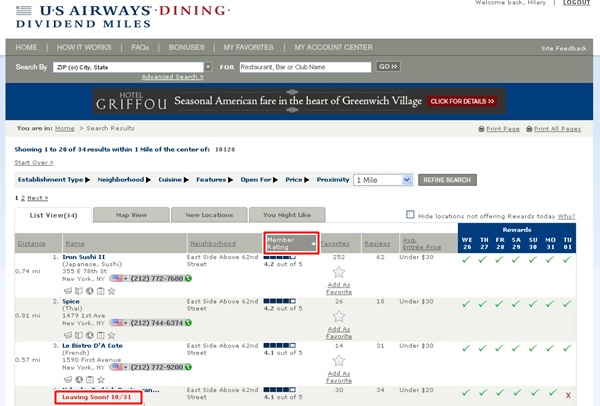Viewport: 600px width, 406px height.
Task: Go to HOME in the navigation bar
Action: (26, 47)
